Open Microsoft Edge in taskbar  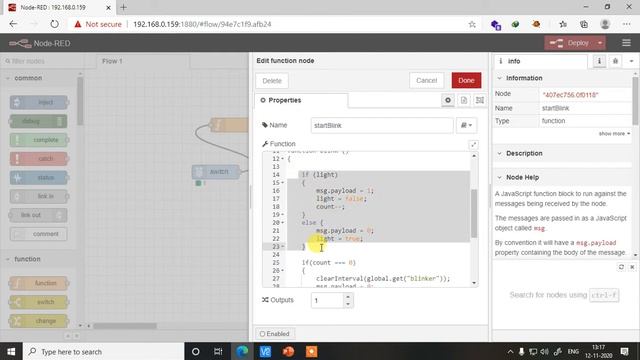point(242,351)
